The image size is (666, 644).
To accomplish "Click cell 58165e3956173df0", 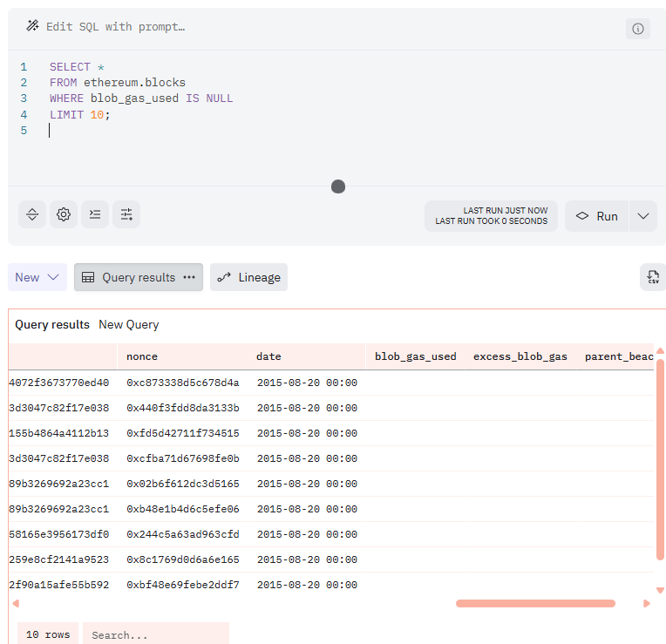I will pyautogui.click(x=59, y=534).
